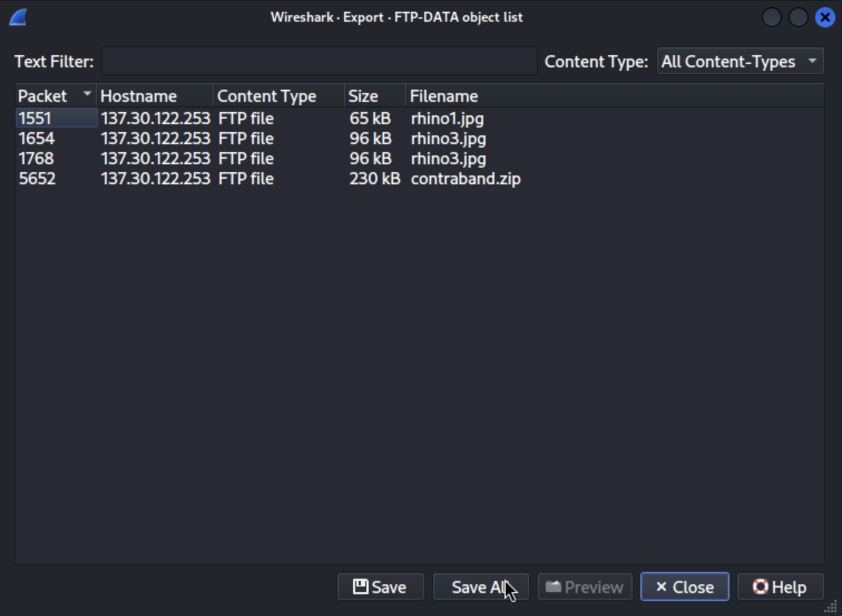
Task: Select the contraband.zip file row
Action: point(466,179)
